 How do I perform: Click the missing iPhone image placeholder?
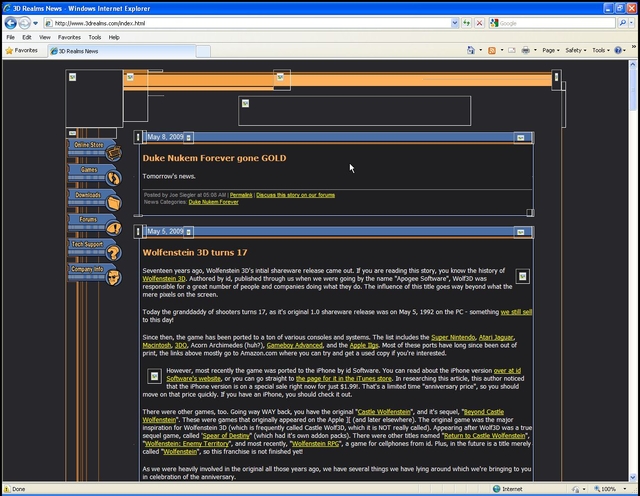point(154,376)
